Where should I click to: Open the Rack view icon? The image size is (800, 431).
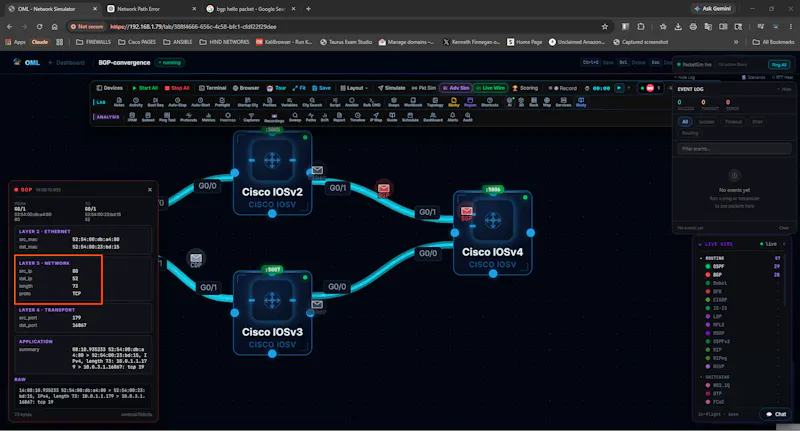pyautogui.click(x=534, y=102)
